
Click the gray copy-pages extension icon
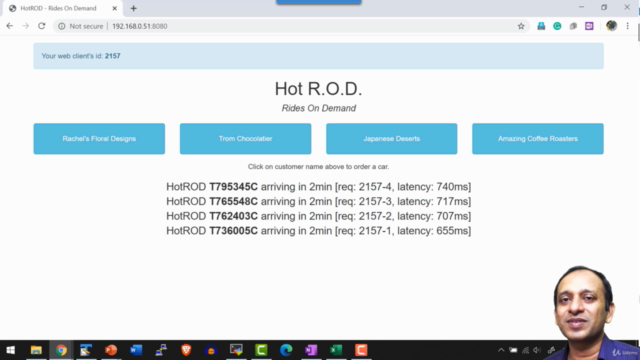point(573,26)
